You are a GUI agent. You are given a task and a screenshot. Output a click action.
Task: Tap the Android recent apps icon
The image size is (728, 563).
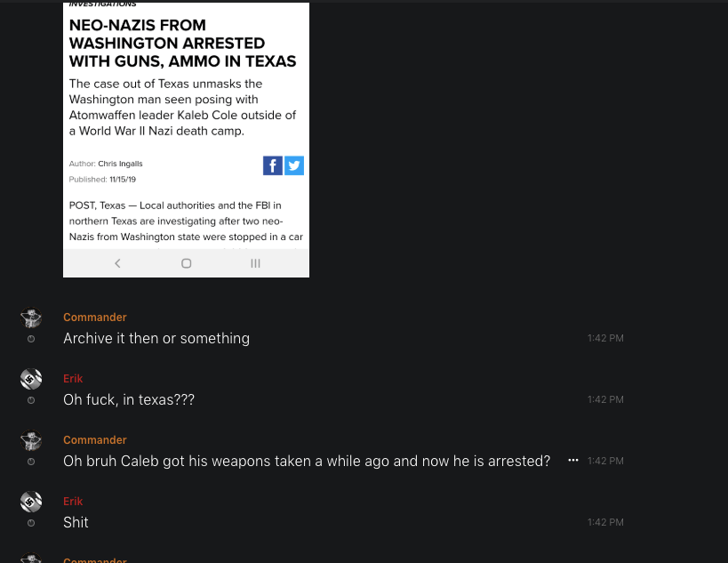pos(255,263)
